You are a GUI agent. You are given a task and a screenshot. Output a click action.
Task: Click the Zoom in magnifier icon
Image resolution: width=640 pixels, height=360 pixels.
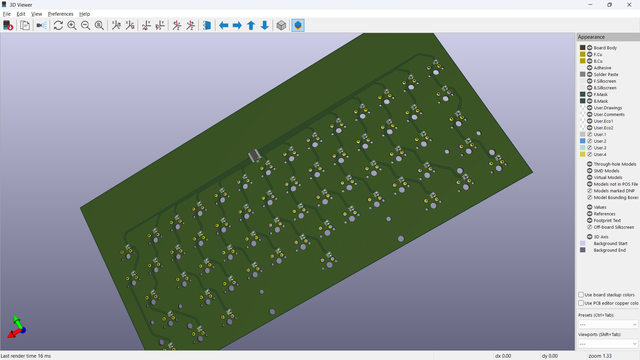[72, 25]
